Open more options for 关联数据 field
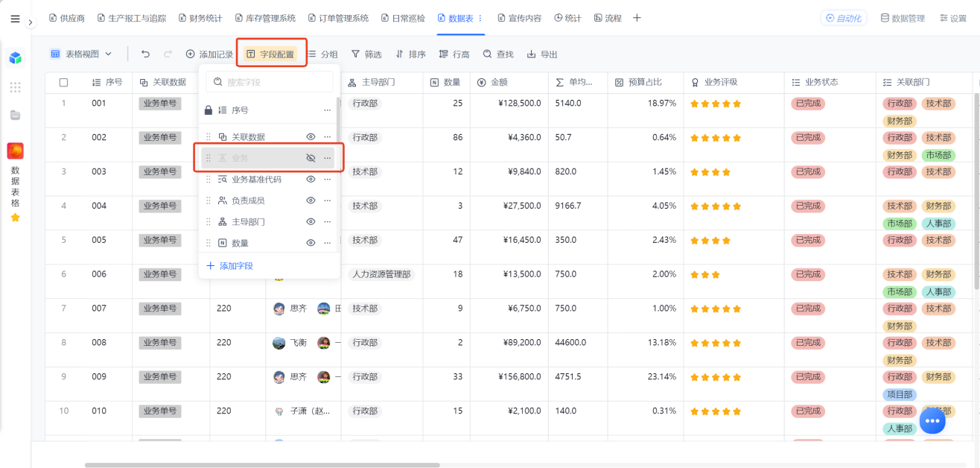Image resolution: width=980 pixels, height=468 pixels. pos(327,136)
